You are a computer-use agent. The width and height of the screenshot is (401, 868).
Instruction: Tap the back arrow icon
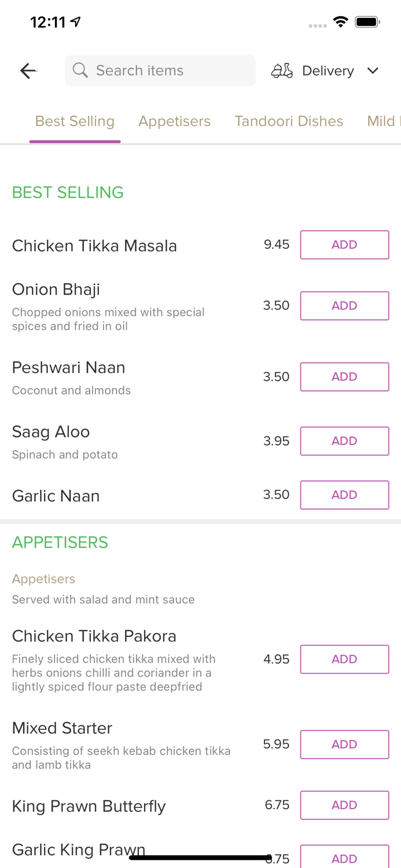[28, 71]
